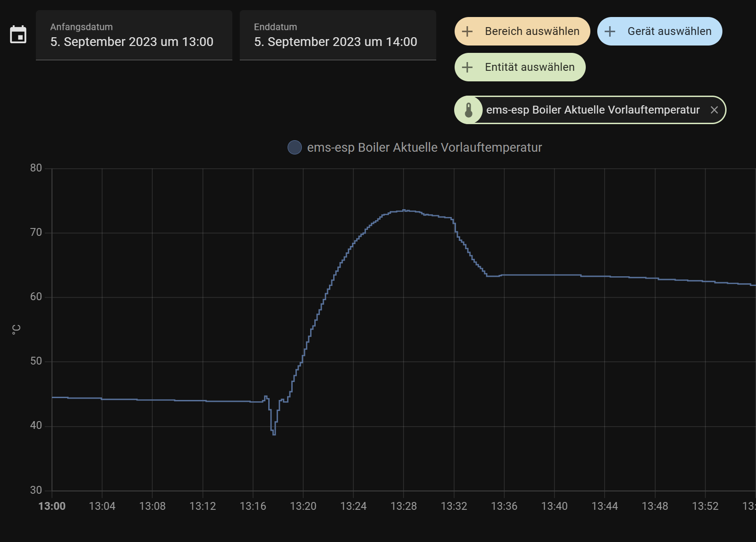756x542 pixels.
Task: Click the thermometer icon on the entity chip
Action: coord(468,110)
